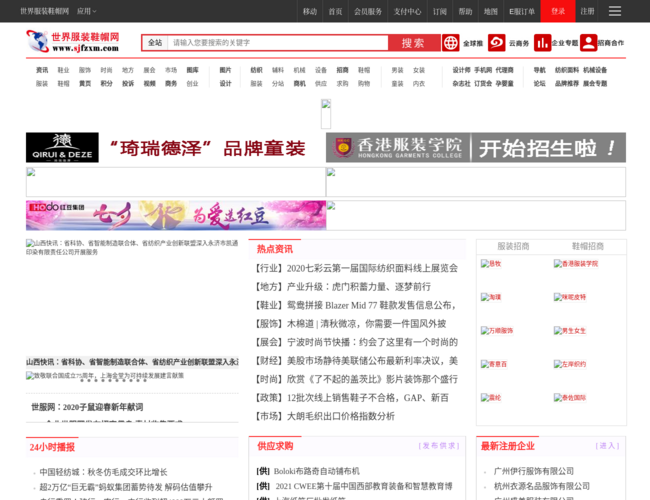Open the 香港服装学院 brand thumbnail
The height and width of the screenshot is (500, 650).
tap(576, 264)
